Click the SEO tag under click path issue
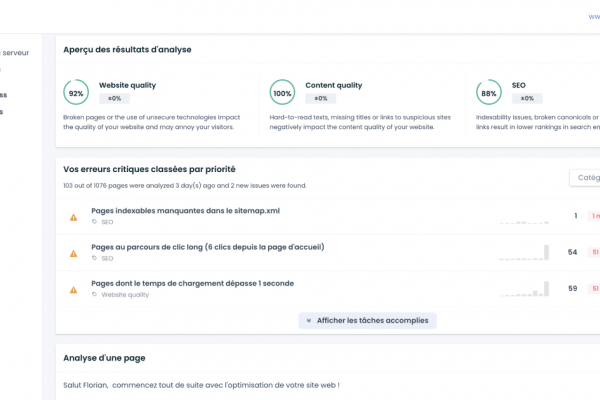Viewport: 600px width, 400px height. 107,258
